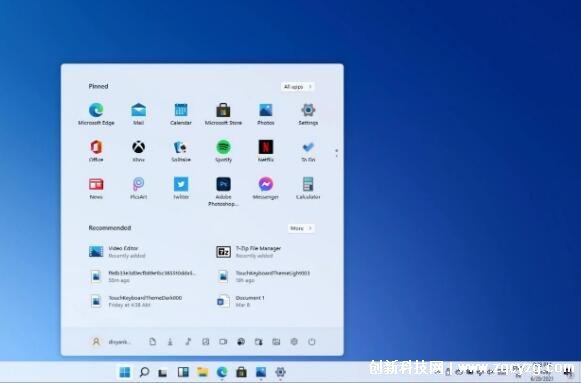This screenshot has width=581, height=383.
Task: Open the pinned Office app
Action: coord(96,151)
